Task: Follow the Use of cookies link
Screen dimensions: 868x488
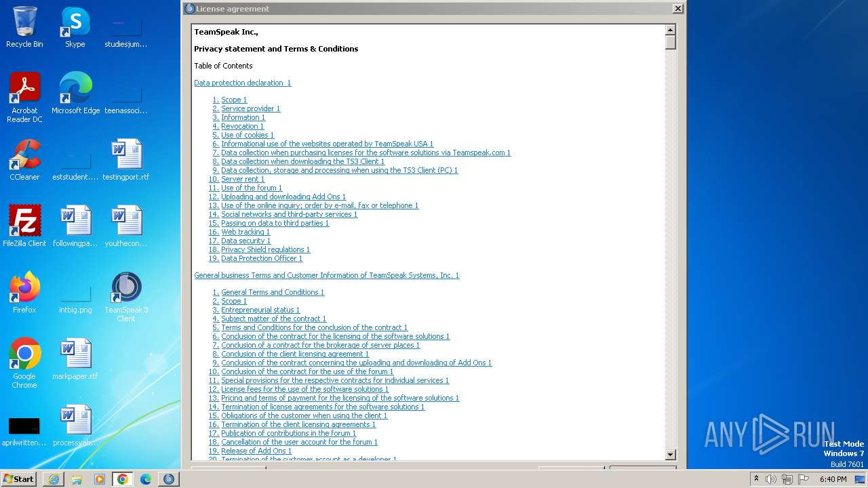Action: (x=248, y=135)
